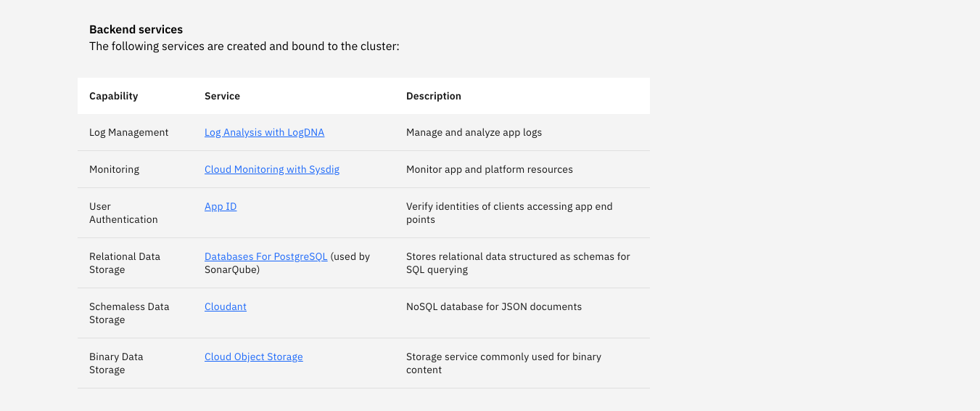Click 'Manage and analyze app logs' description

474,132
